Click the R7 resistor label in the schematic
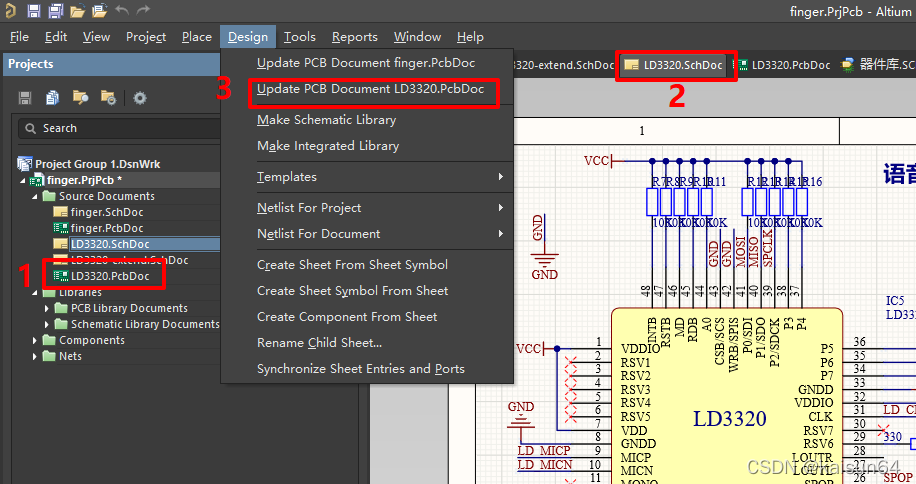 pyautogui.click(x=658, y=182)
